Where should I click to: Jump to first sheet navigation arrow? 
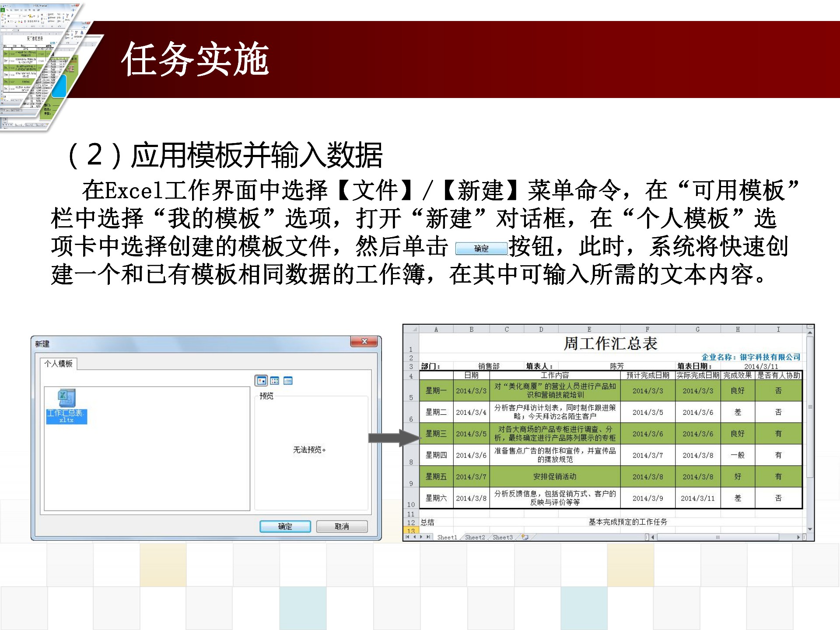pyautogui.click(x=407, y=537)
